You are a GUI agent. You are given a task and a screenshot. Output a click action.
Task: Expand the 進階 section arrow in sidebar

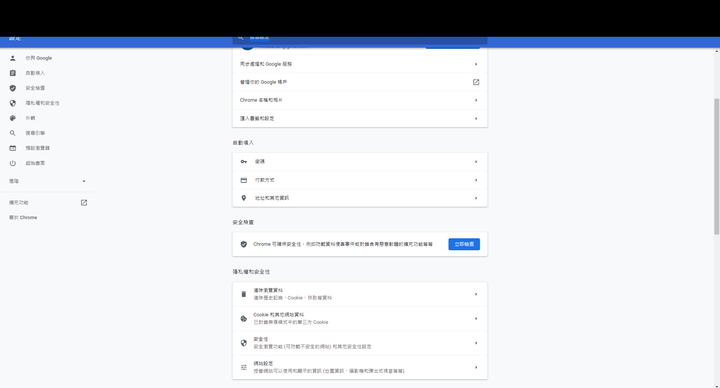point(84,181)
